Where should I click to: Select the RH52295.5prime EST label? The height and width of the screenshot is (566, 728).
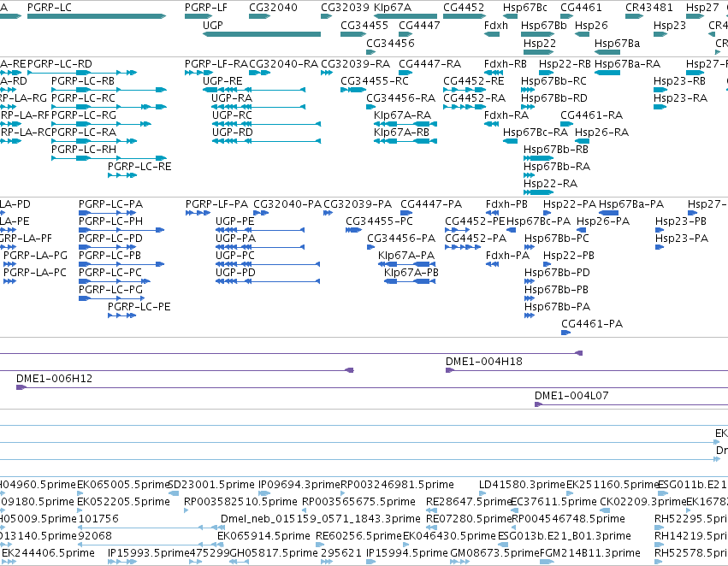[691, 519]
